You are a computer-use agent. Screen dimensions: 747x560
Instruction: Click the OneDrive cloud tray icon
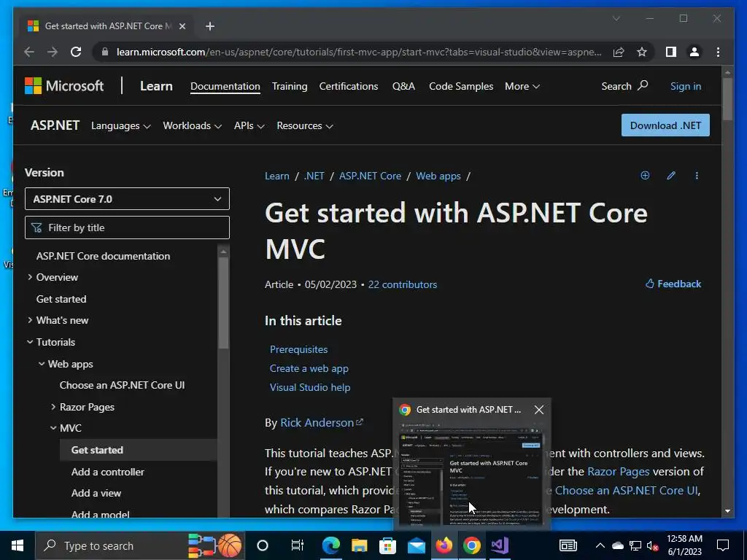(x=617, y=545)
